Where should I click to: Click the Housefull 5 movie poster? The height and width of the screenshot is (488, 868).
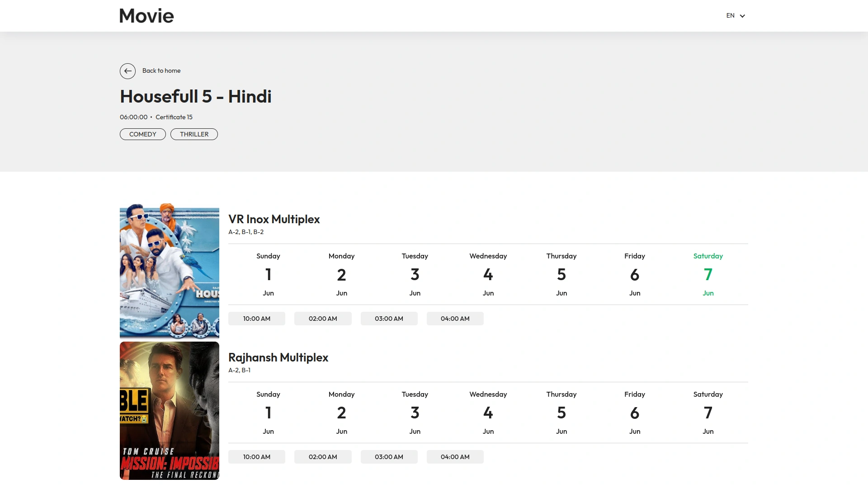[169, 272]
